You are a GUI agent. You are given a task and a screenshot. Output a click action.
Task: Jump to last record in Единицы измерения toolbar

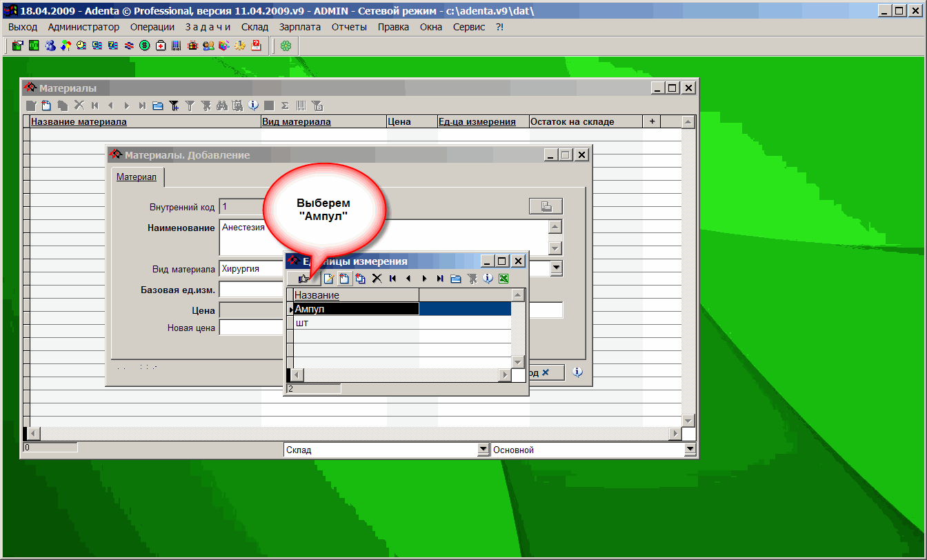point(439,279)
